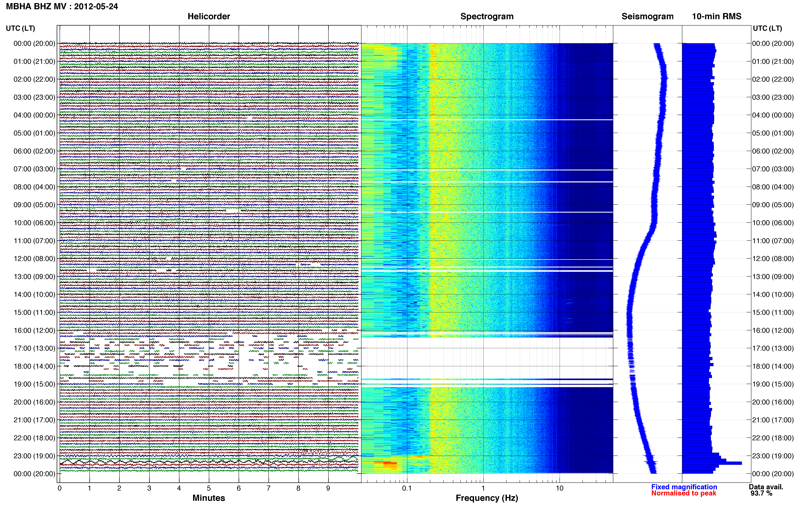Image resolution: width=812 pixels, height=508 pixels.
Task: Click the "03:00 (23:00)" label on the Helicorder axis
Action: coord(34,97)
